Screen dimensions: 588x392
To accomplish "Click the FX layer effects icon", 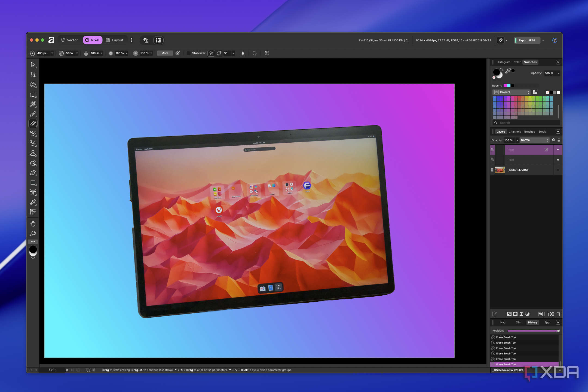I will 509,314.
